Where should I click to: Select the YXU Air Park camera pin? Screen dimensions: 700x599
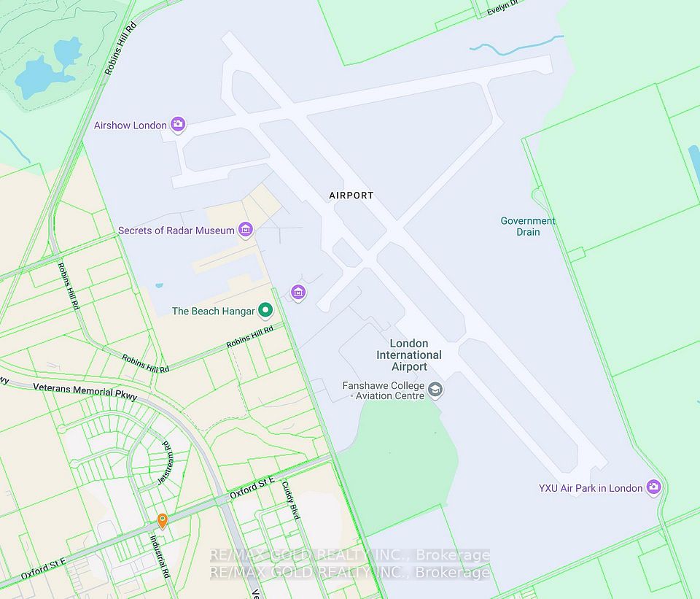tap(654, 488)
